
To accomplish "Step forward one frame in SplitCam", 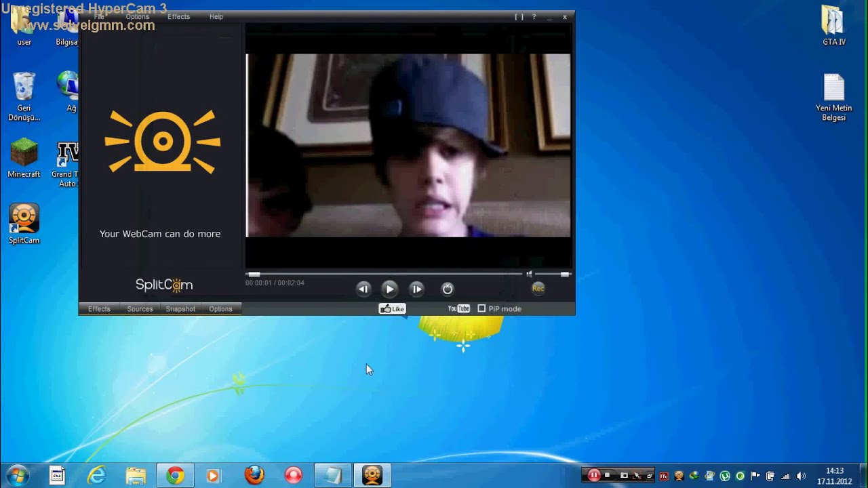I will (417, 289).
